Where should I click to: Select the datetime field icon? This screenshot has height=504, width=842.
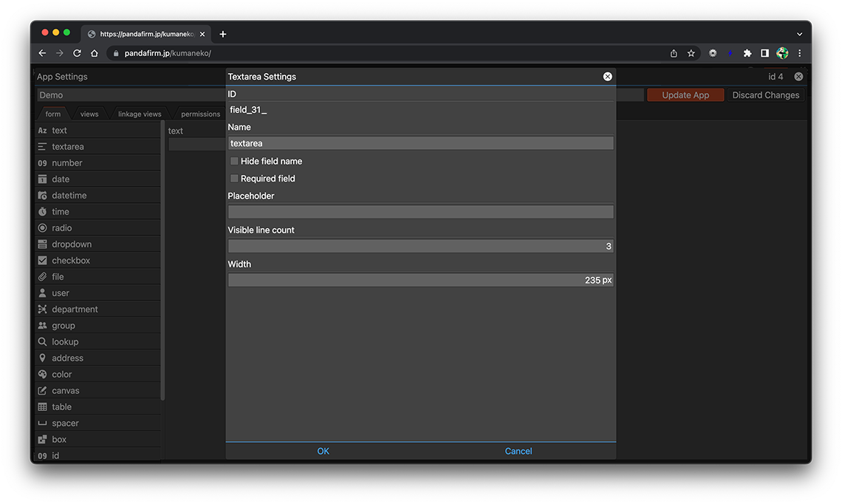click(42, 196)
